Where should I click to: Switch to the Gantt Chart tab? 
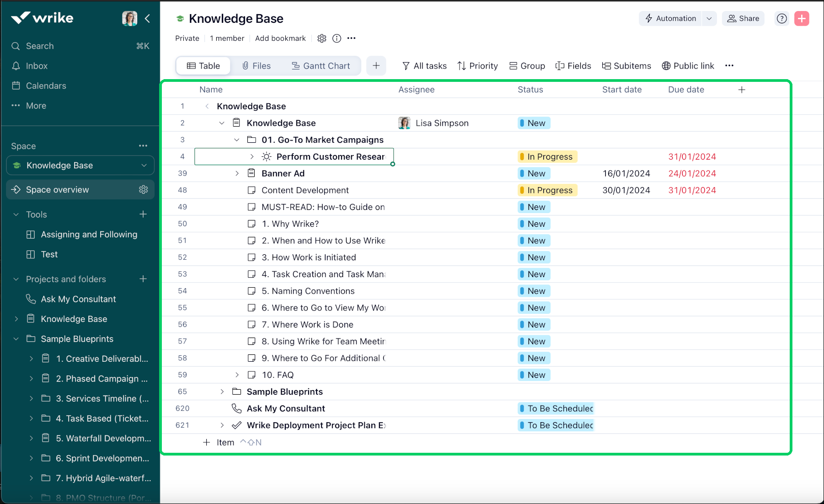tap(321, 66)
